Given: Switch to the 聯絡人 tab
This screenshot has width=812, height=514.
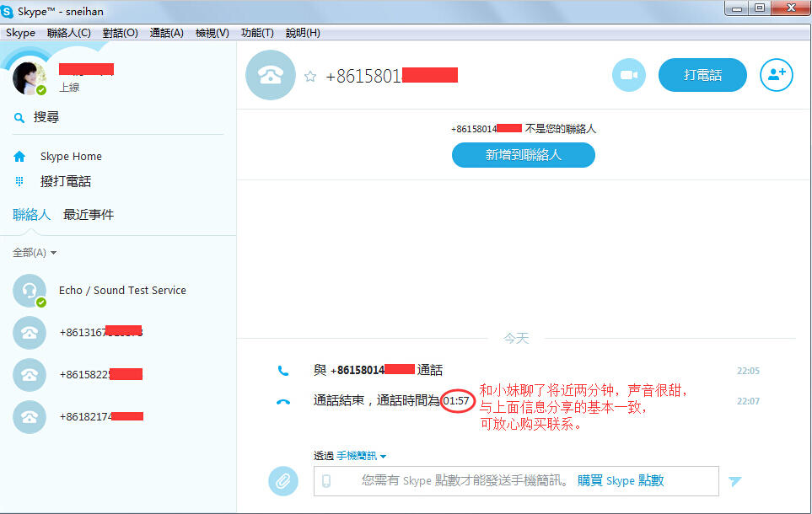Looking at the screenshot, I should point(31,214).
